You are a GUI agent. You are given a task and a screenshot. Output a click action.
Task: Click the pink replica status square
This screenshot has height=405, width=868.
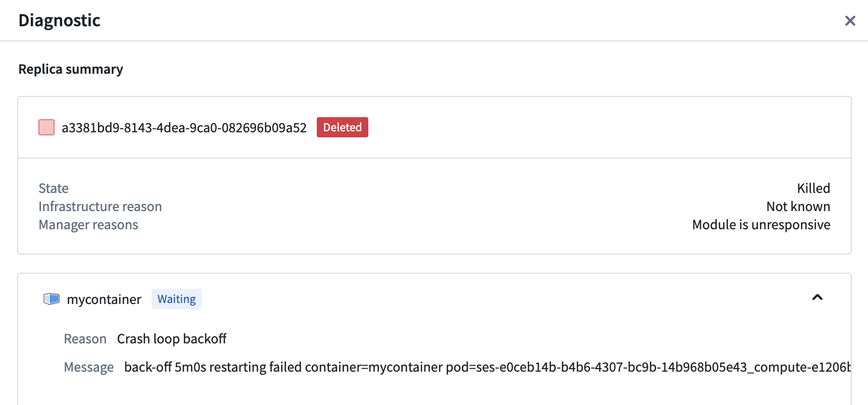(46, 127)
